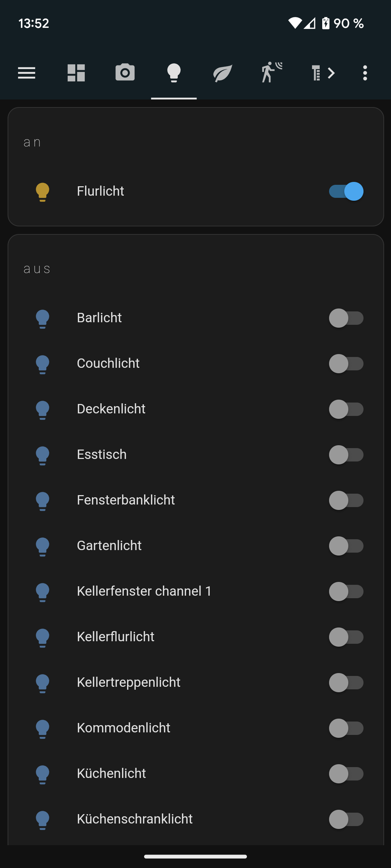
Task: Turn on the Couchlicht light
Action: click(346, 364)
